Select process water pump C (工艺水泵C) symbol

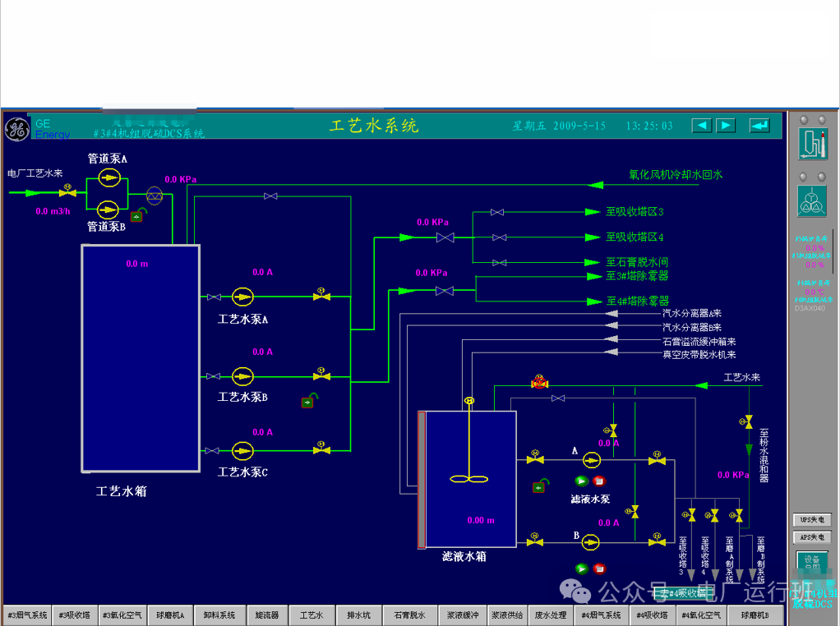click(242, 450)
